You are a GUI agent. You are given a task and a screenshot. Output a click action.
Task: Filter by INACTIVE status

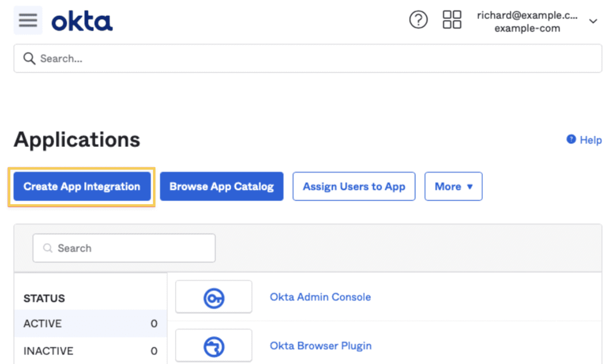(x=90, y=351)
